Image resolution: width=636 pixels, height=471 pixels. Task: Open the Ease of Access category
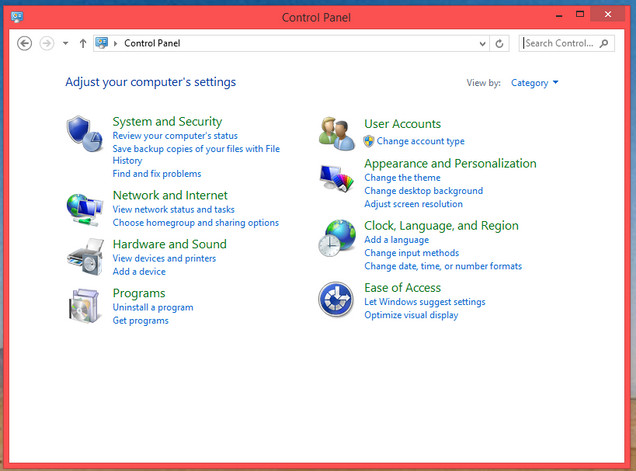click(402, 288)
